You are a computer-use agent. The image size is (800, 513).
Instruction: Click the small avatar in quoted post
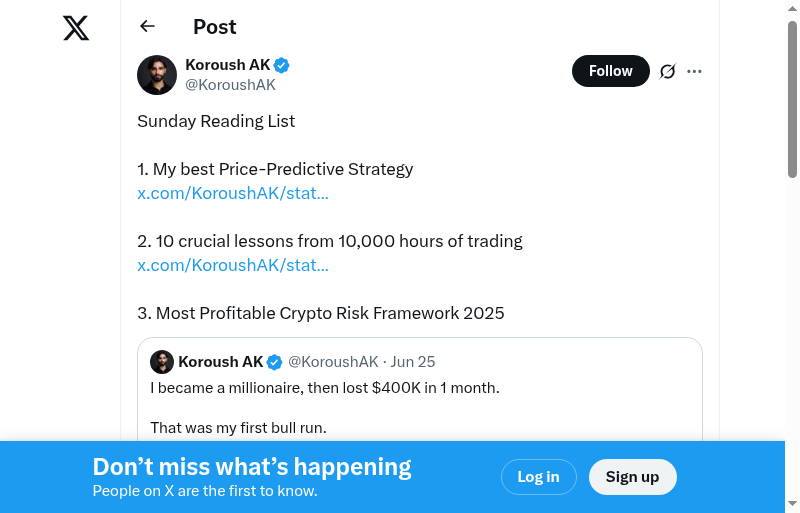(162, 362)
